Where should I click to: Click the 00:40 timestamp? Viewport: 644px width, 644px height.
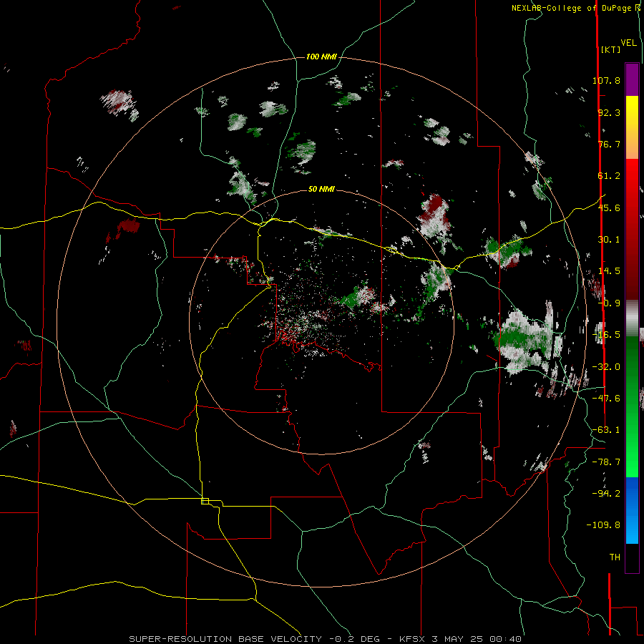tap(506, 639)
